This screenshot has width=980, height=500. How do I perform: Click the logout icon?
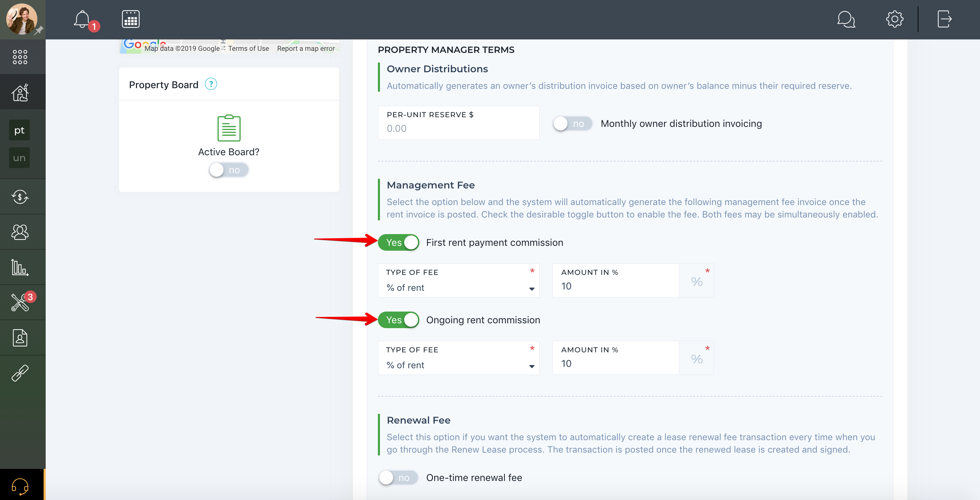944,19
